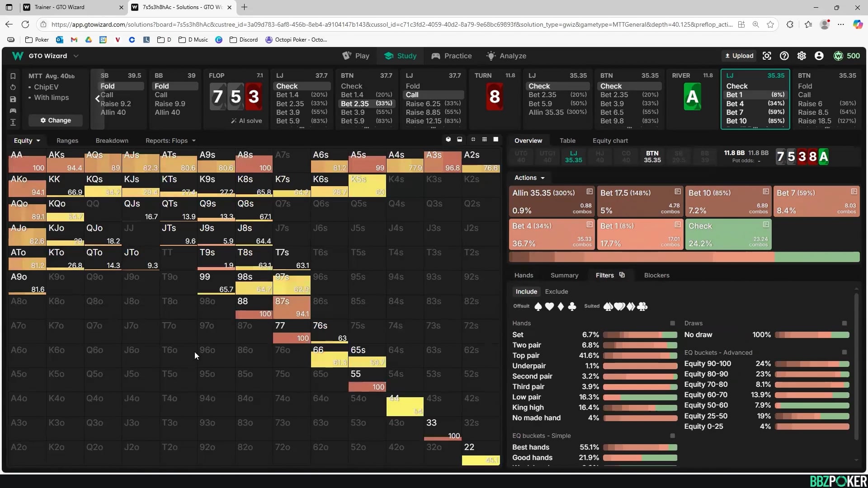Open the Actions dropdown
Screen dimensions: 868x488
click(x=529, y=178)
